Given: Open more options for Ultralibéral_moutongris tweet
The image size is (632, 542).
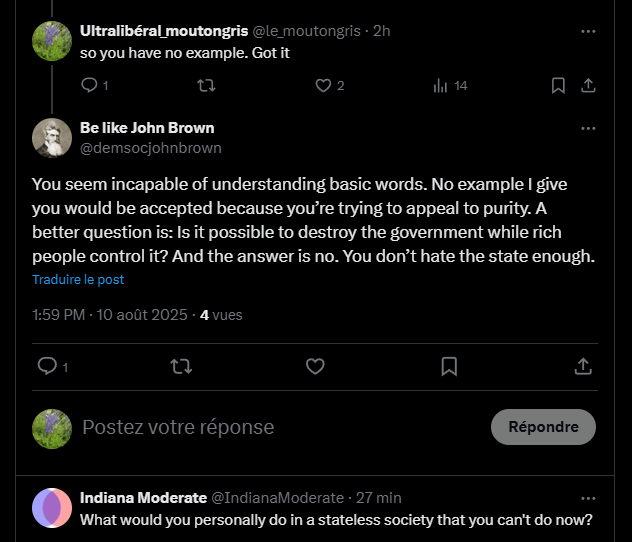Looking at the screenshot, I should tap(588, 31).
